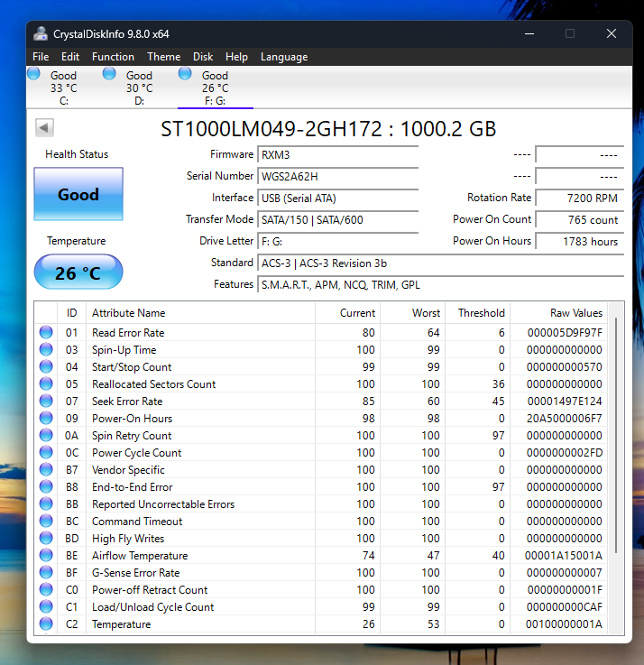The width and height of the screenshot is (644, 665).
Task: Click status orb for Seek Error Rate
Action: 46,402
